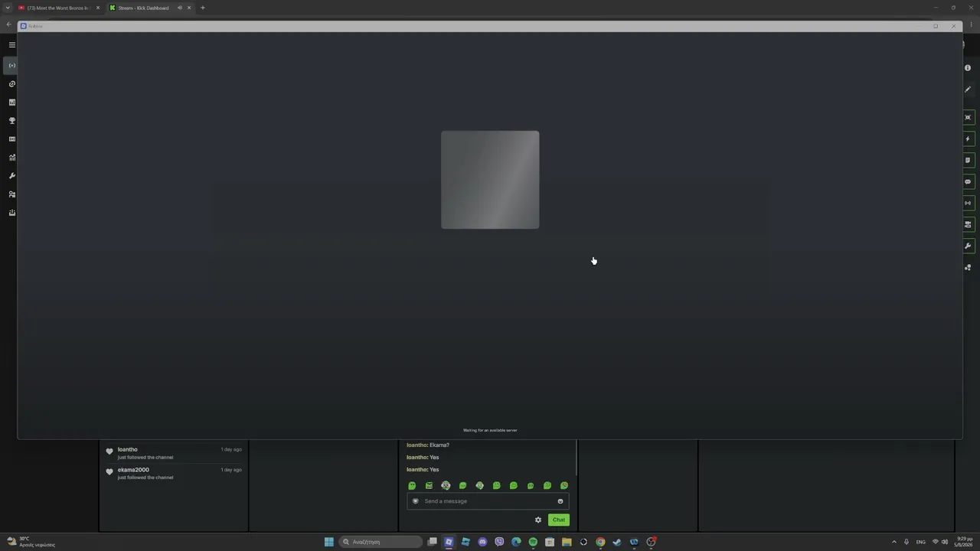Image resolution: width=980 pixels, height=551 pixels.
Task: Click the 'loantho' follower name
Action: click(127, 450)
